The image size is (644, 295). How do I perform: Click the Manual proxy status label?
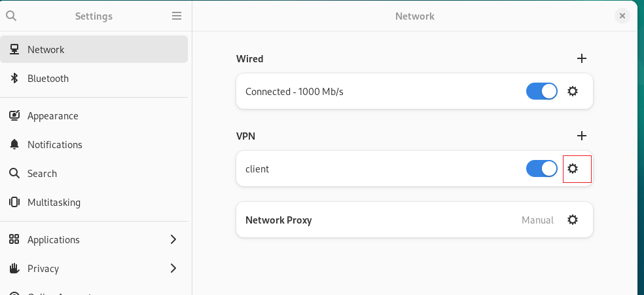(x=537, y=220)
